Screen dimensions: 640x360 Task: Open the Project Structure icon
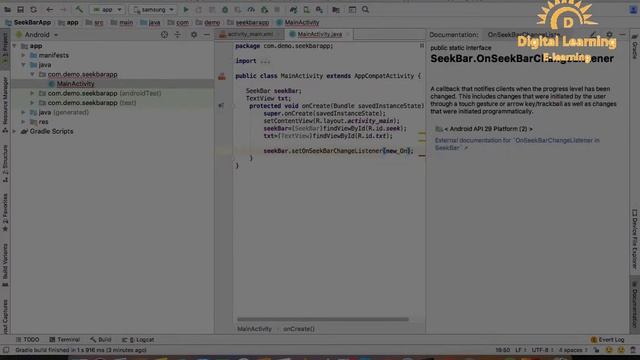coord(336,9)
